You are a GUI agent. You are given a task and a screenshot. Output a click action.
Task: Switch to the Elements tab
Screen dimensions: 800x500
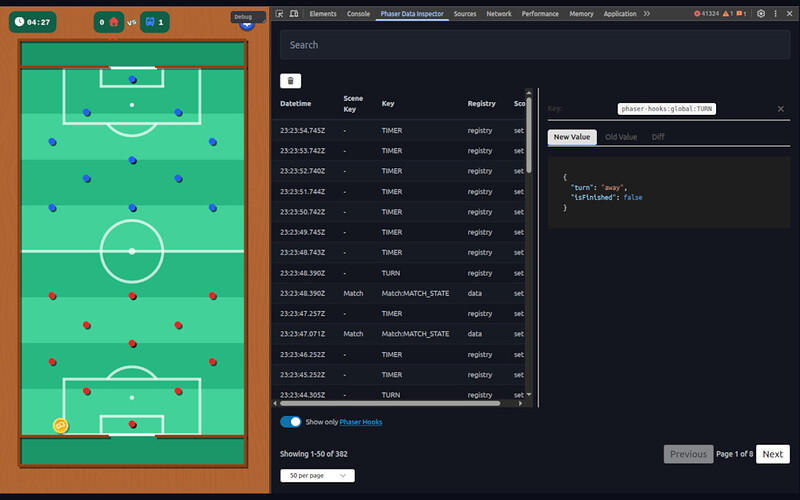pyautogui.click(x=323, y=14)
